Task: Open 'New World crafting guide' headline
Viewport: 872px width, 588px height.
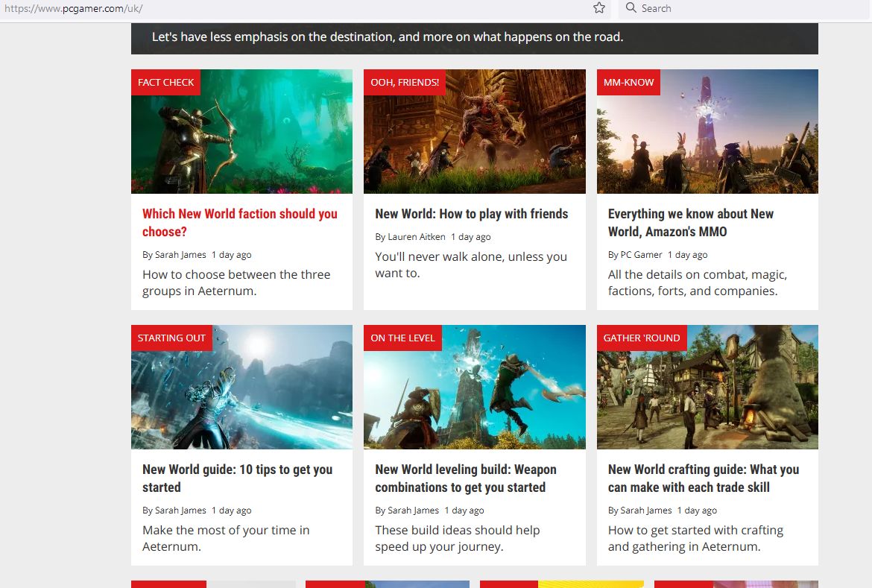Action: [704, 478]
